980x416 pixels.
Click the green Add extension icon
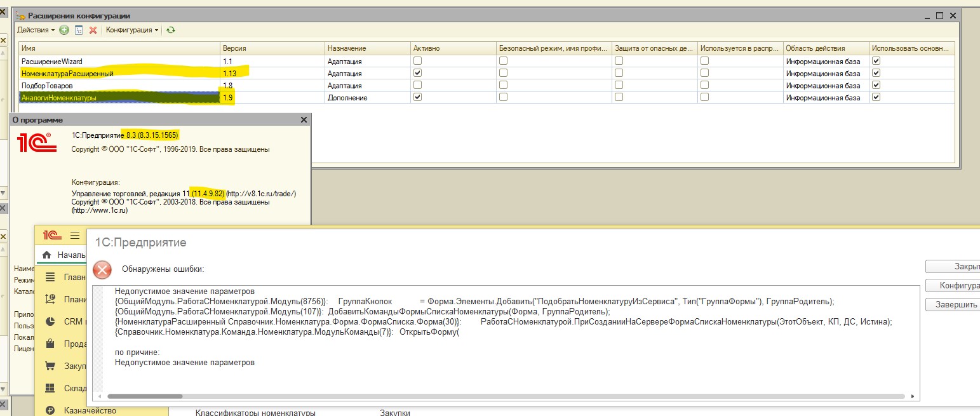click(64, 30)
